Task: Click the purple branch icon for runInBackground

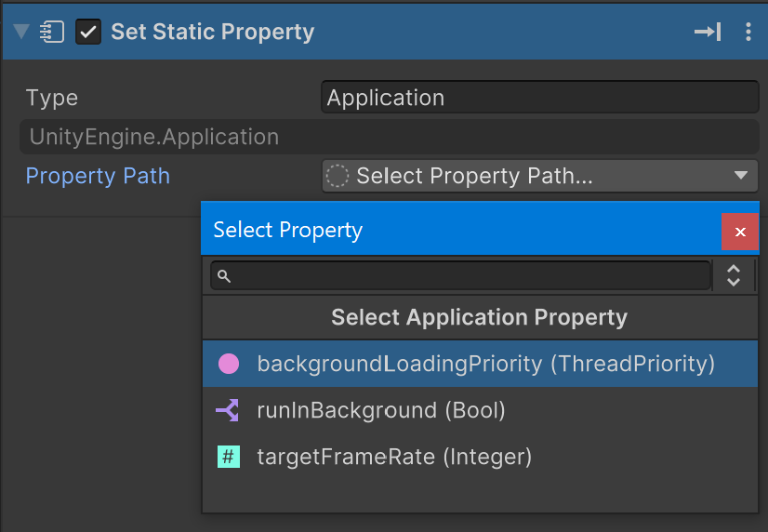Action: tap(228, 410)
